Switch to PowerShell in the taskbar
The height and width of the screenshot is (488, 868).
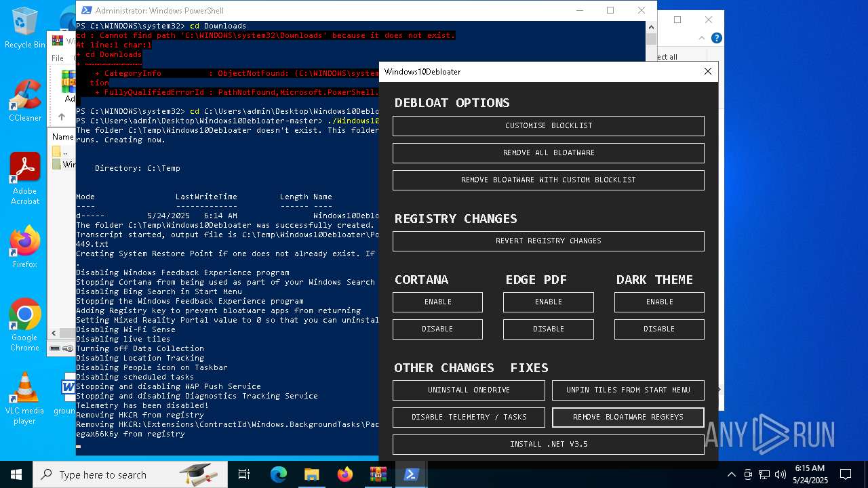pos(411,474)
